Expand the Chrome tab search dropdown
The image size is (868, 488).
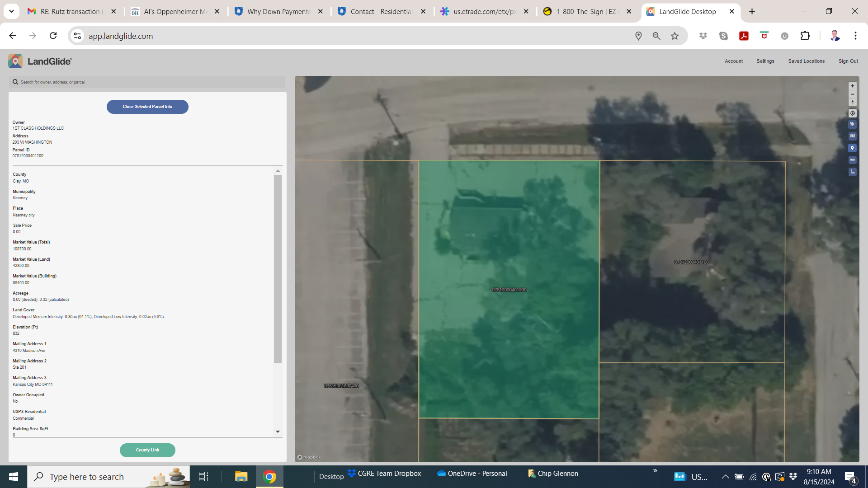point(11,11)
